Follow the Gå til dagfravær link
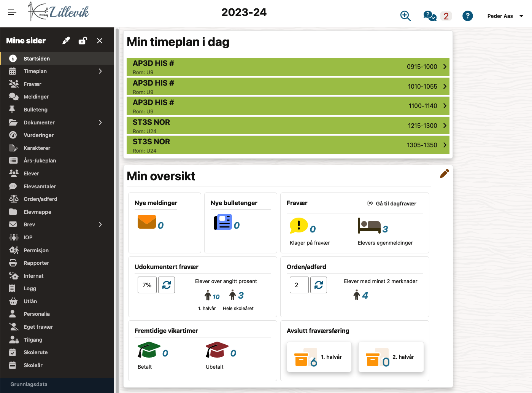The width and height of the screenshot is (532, 393). tap(392, 204)
